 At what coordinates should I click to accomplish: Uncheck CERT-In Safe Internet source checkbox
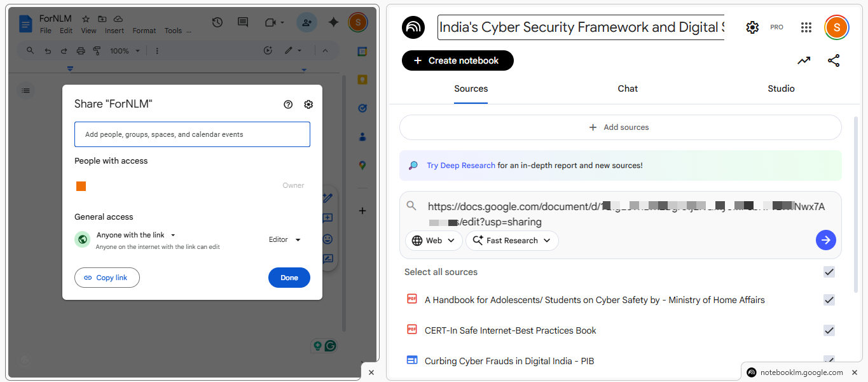(829, 330)
